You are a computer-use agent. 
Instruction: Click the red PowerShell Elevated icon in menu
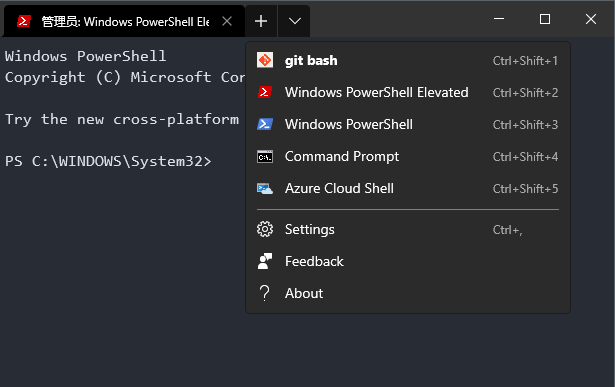tap(265, 93)
